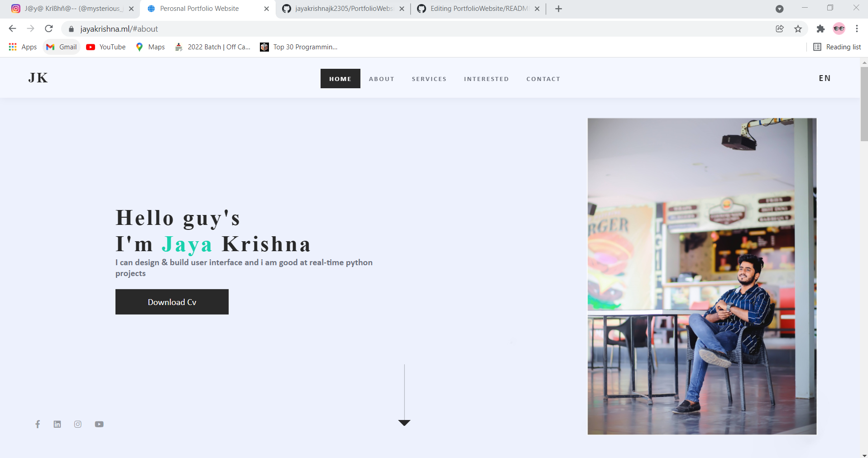This screenshot has height=458, width=868.
Task: Open Gmail bookmark
Action: (62, 47)
